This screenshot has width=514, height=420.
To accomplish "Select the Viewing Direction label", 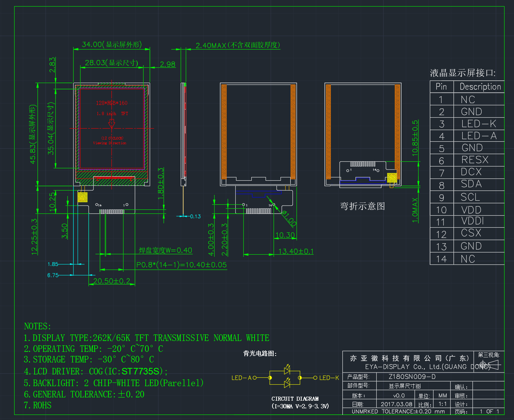I will tap(110, 143).
